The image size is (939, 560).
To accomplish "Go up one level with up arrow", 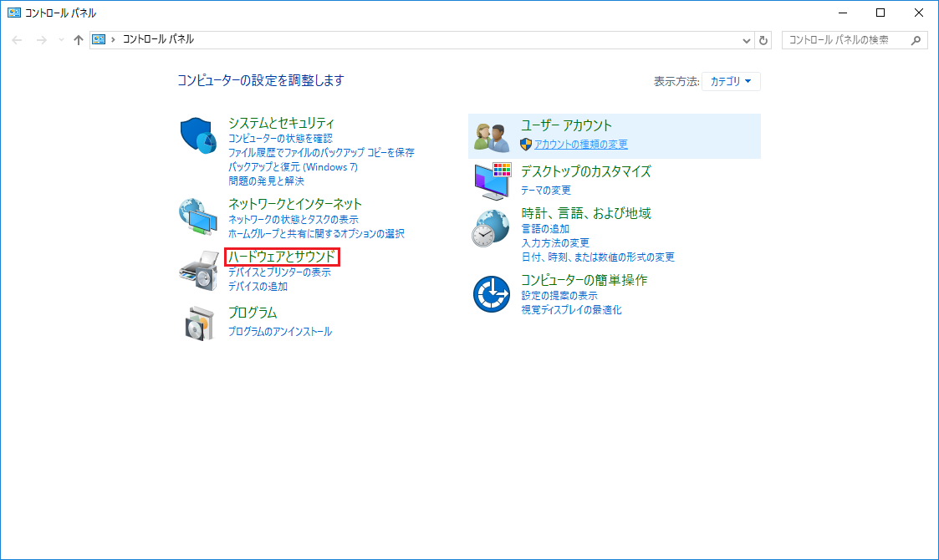I will coord(79,40).
